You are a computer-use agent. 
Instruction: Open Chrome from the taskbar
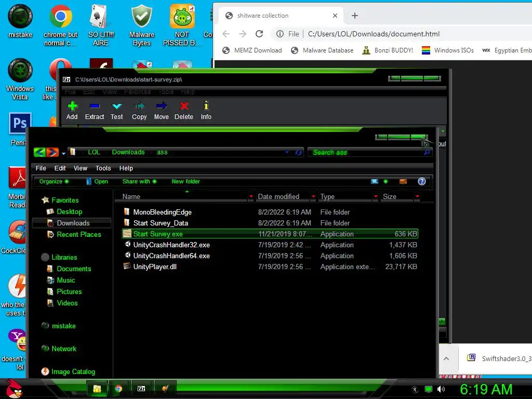point(118,389)
